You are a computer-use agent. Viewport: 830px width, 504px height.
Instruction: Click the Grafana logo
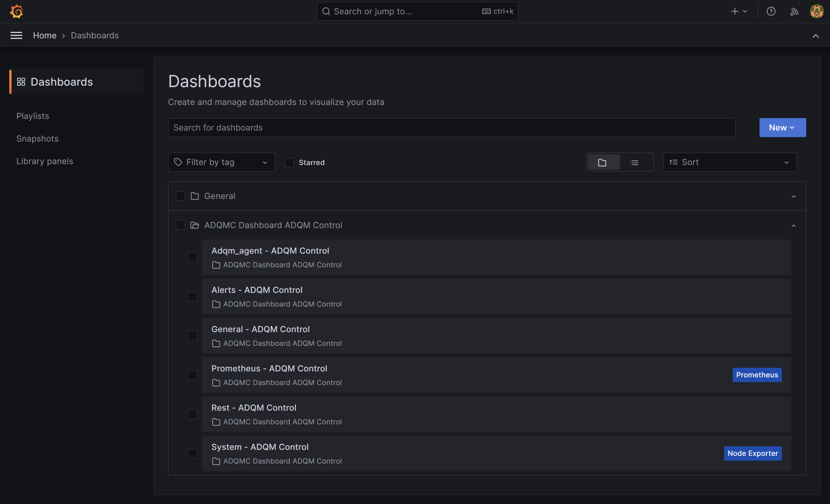point(17,11)
